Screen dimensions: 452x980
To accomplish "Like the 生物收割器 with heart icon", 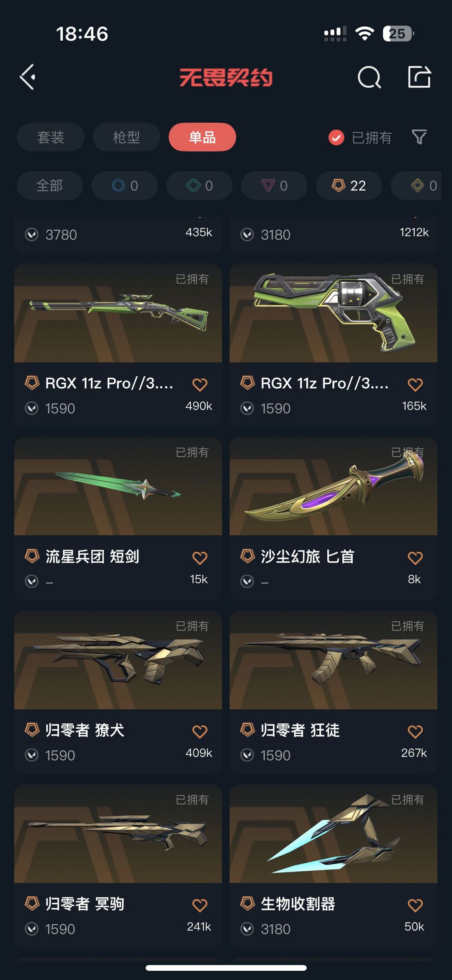I will pyautogui.click(x=415, y=905).
